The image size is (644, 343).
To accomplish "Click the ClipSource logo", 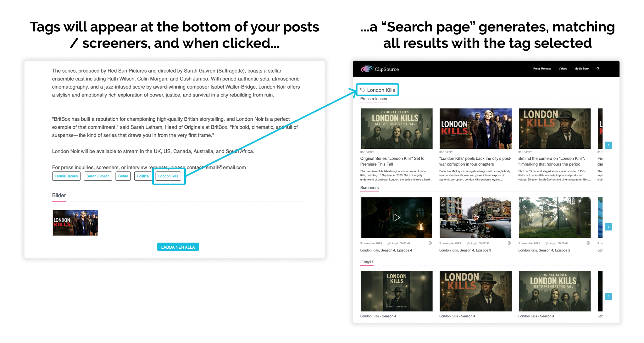I will point(380,69).
